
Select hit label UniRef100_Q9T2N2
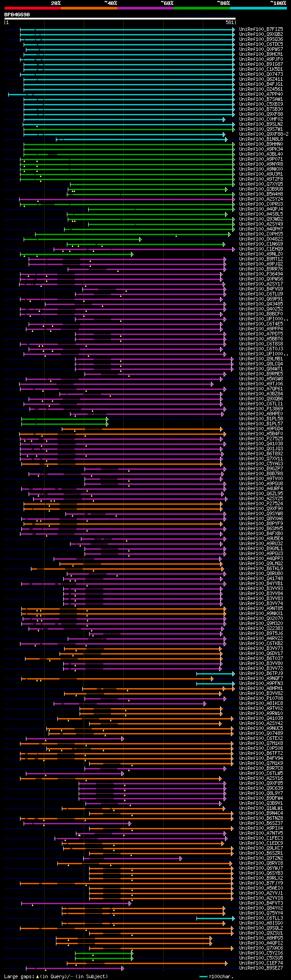coord(261,858)
